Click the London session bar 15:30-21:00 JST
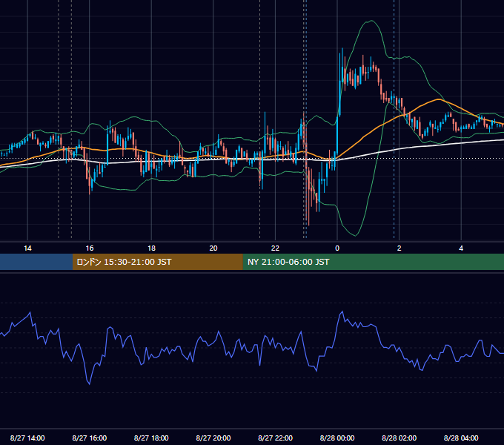The width and height of the screenshot is (504, 445). pyautogui.click(x=157, y=262)
